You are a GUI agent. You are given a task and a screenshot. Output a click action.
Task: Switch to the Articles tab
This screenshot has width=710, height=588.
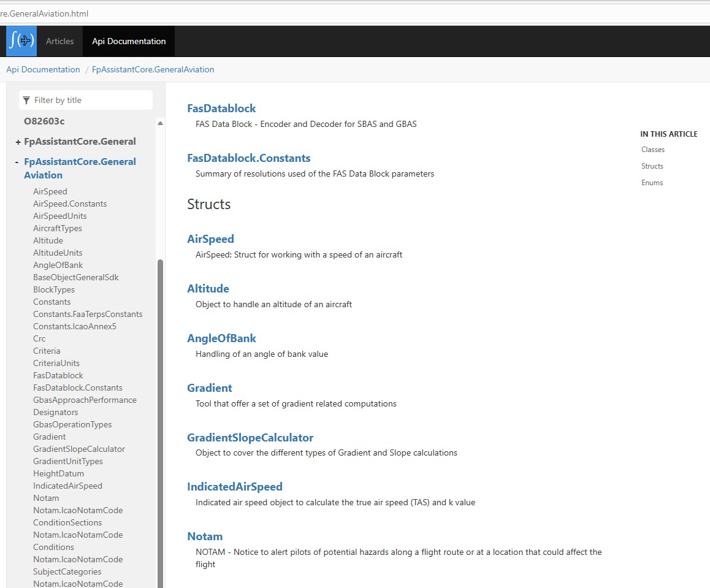point(59,41)
